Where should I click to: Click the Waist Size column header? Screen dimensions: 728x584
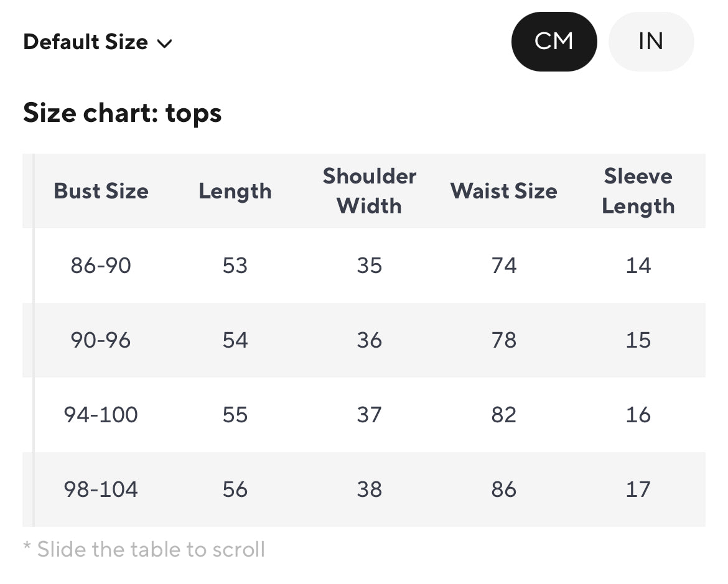click(x=503, y=191)
